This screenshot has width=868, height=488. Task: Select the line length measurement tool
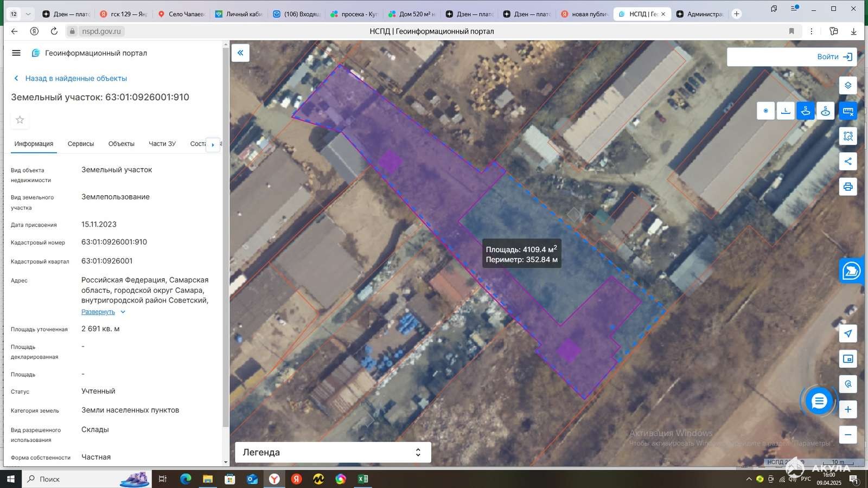coord(786,111)
